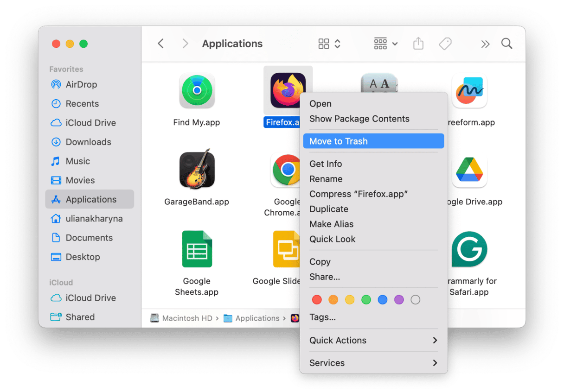Select the Google Drive app icon
This screenshot has width=564, height=392.
469,170
